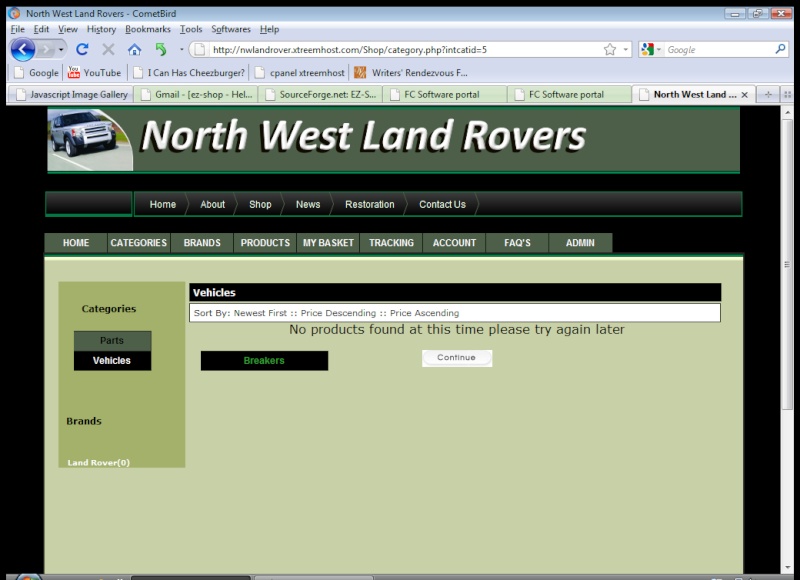Select the BRANDS shop tab
This screenshot has height=580, width=800.
click(x=202, y=243)
